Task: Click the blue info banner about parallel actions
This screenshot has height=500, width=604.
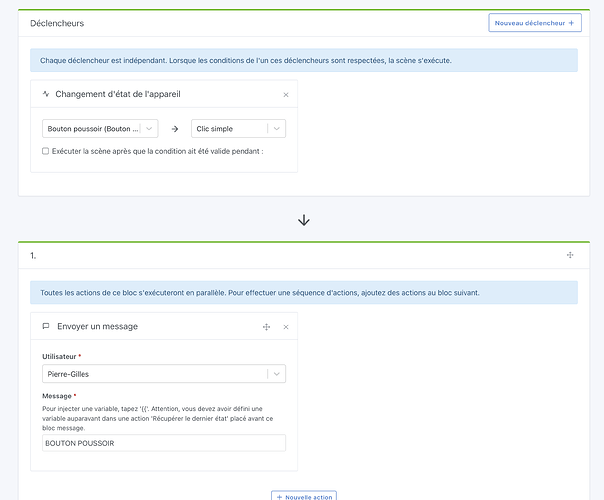Action: click(x=304, y=293)
